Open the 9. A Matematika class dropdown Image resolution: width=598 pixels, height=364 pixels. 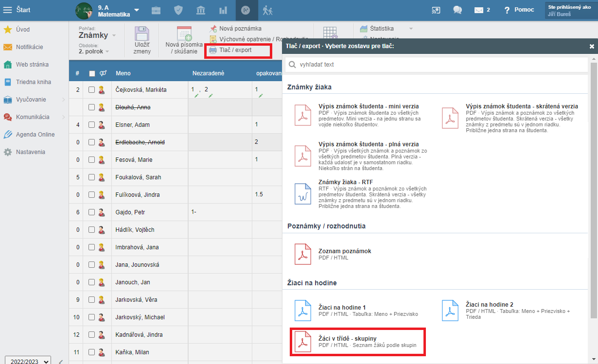137,10
